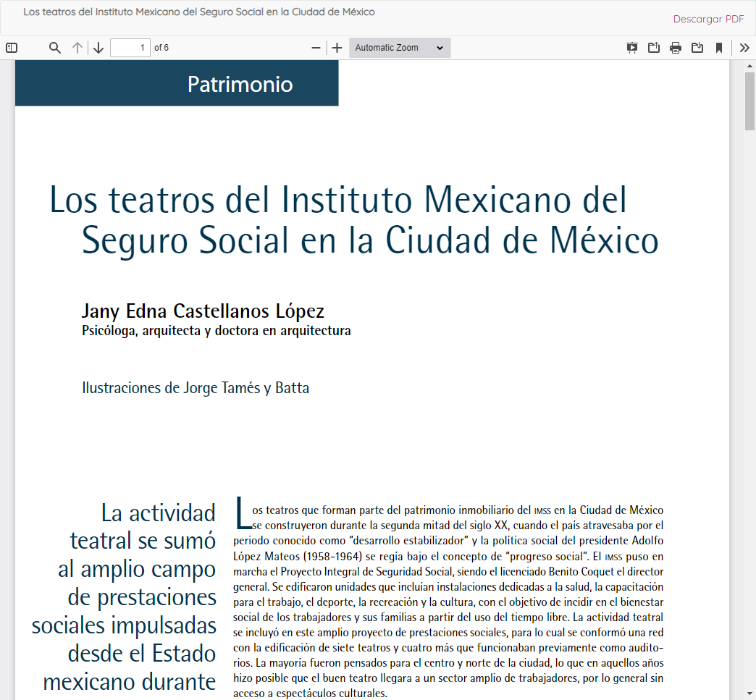
Task: Download the PDF with the save icon
Action: pyautogui.click(x=697, y=48)
